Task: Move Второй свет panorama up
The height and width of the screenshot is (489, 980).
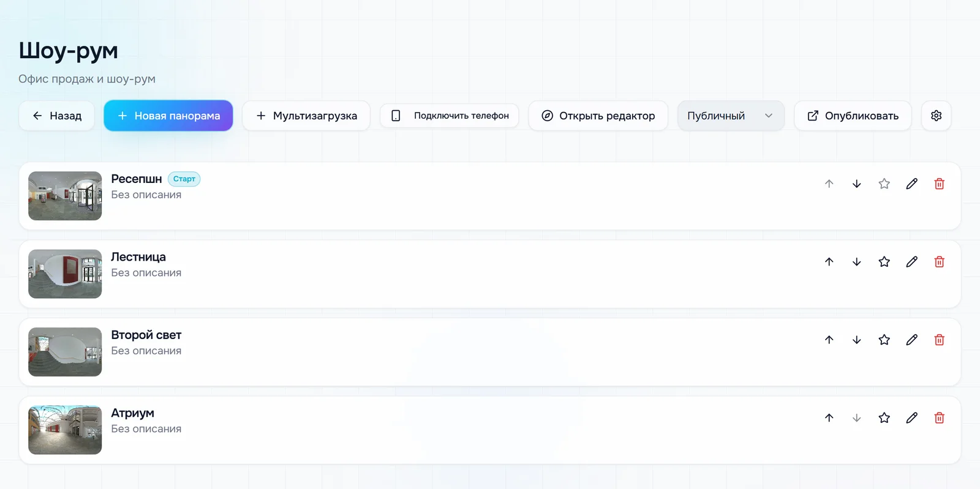Action: click(829, 340)
